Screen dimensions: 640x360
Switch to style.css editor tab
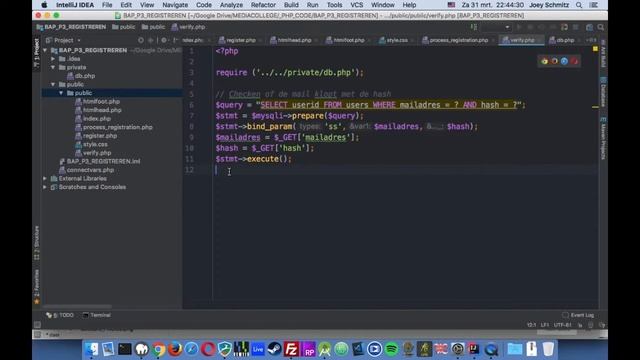[x=394, y=40]
